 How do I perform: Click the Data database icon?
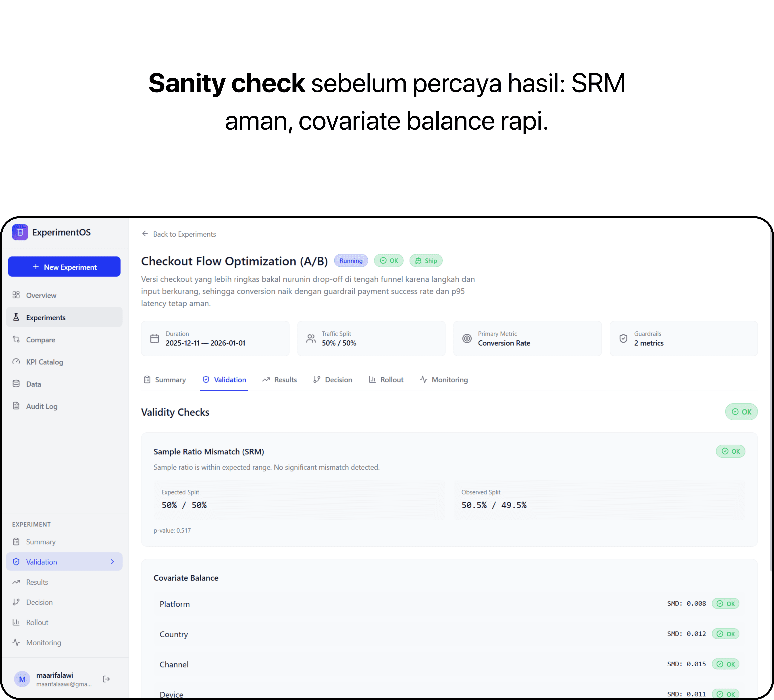coord(16,384)
